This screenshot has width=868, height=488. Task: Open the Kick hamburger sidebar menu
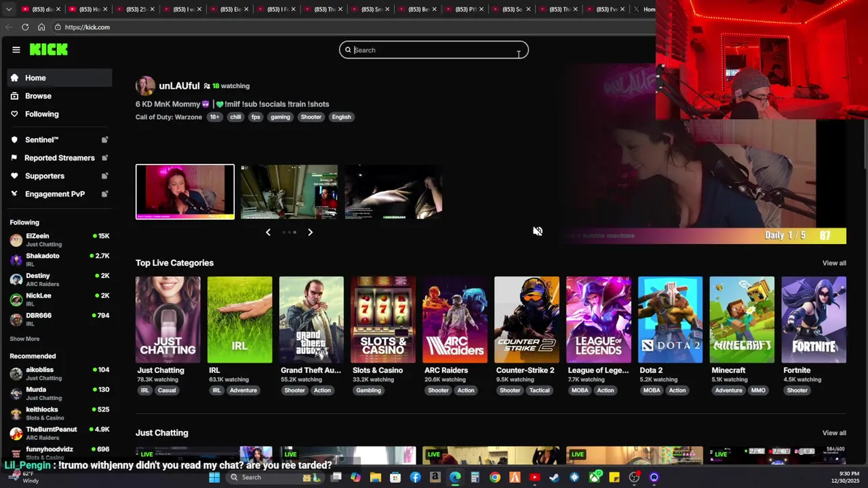tap(16, 49)
